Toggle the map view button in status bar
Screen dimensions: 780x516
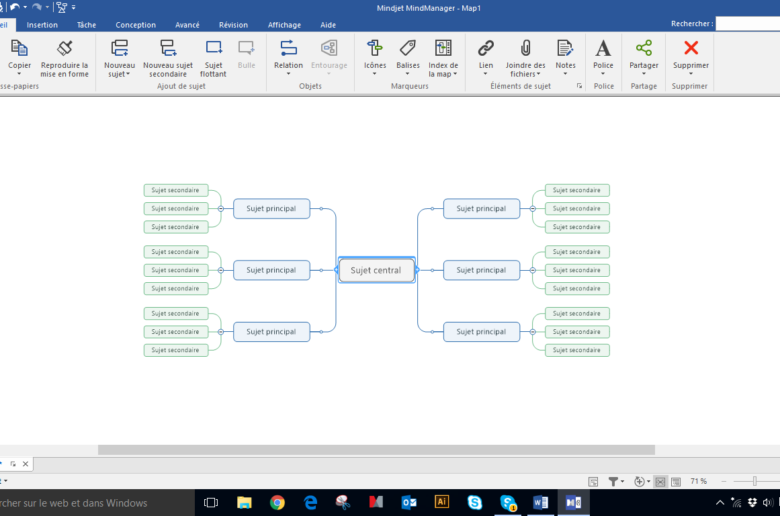click(660, 481)
